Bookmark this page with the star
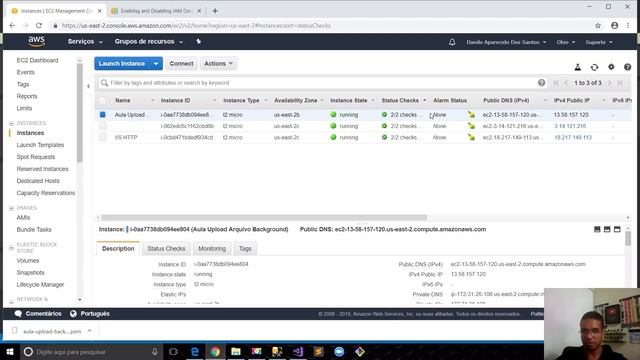The height and width of the screenshot is (360, 640). point(598,25)
